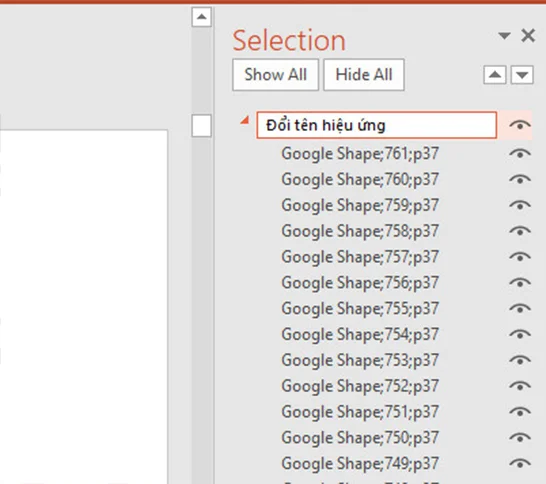Click the vertical scrollbar thumb
This screenshot has width=546, height=484.
coord(201,125)
